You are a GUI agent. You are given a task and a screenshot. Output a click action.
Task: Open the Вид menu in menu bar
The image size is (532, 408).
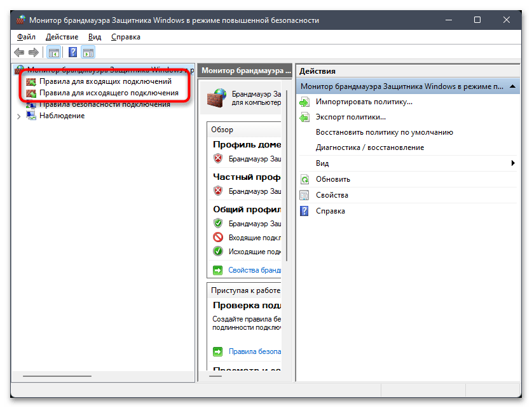(95, 37)
